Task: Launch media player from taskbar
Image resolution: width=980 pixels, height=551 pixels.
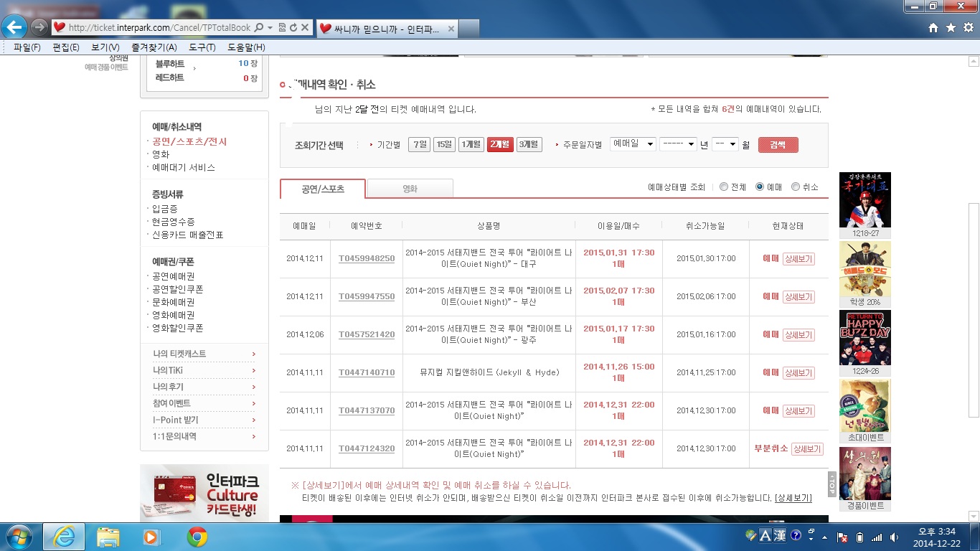Action: (x=151, y=537)
